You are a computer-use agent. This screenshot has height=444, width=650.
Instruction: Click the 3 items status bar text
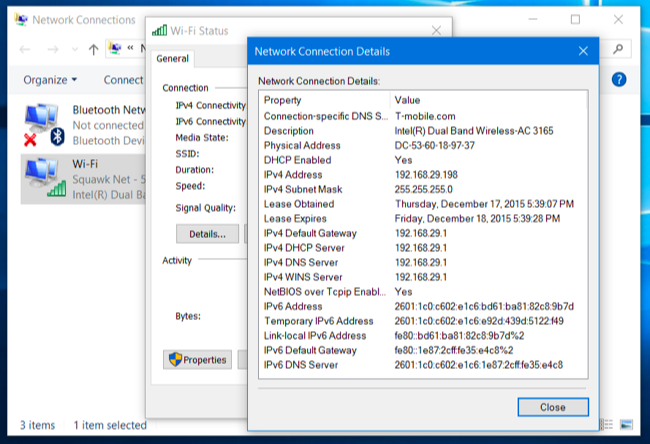point(37,425)
